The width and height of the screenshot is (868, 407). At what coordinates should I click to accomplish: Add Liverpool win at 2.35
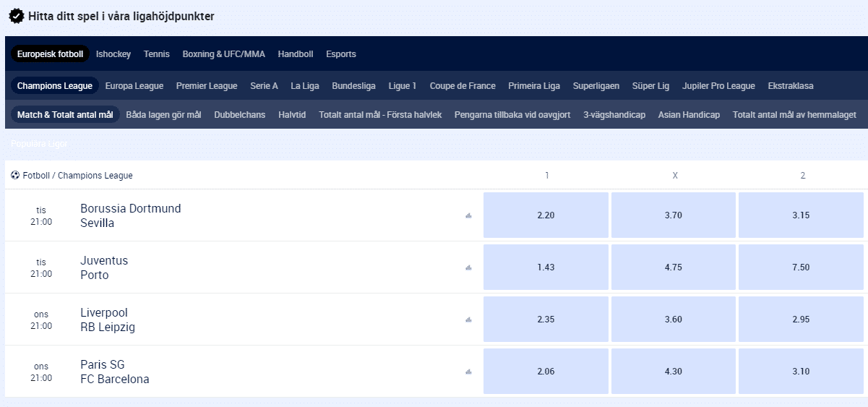(546, 320)
